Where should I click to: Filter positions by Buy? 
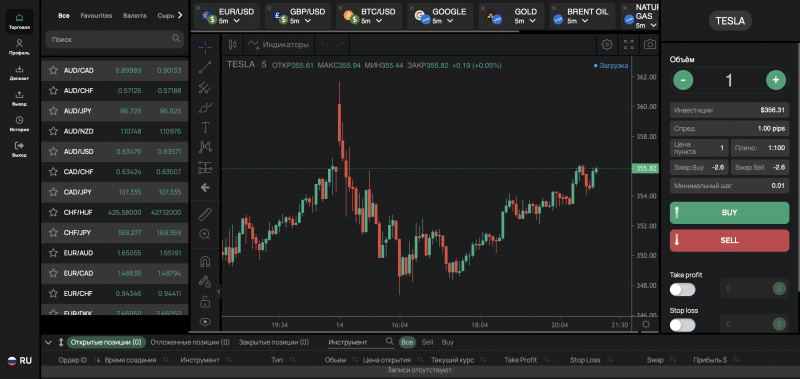447,342
